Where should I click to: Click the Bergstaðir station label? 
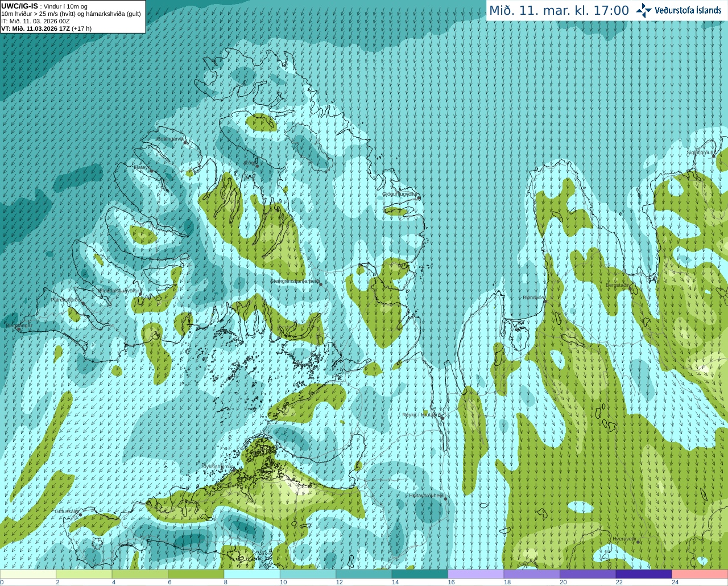click(618, 285)
